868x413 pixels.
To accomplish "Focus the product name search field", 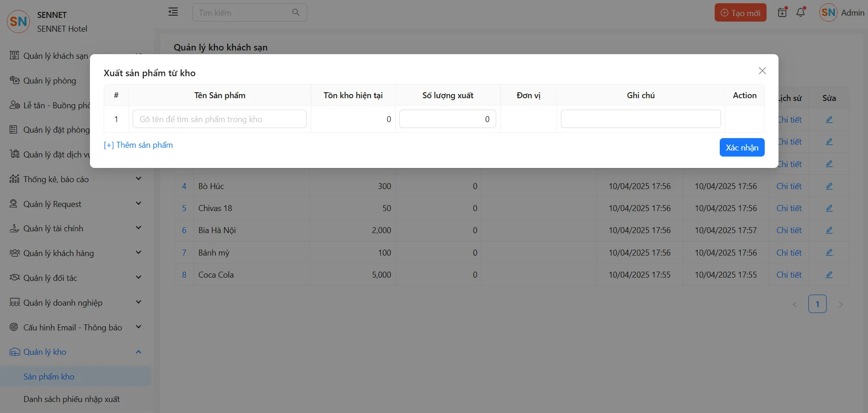I will (x=219, y=119).
